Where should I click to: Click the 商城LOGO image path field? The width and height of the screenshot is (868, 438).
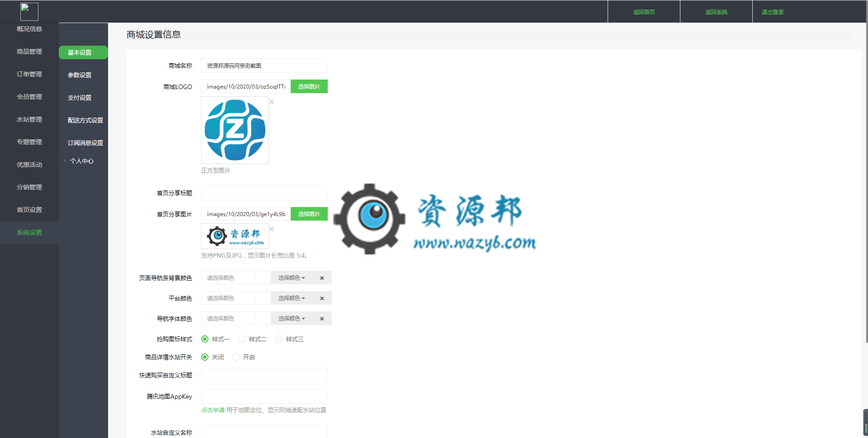pyautogui.click(x=246, y=86)
